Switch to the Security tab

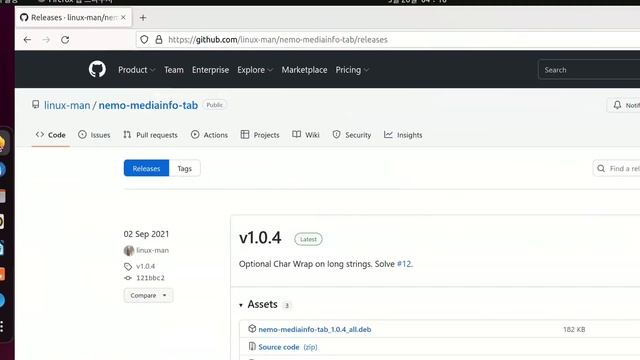pyautogui.click(x=352, y=135)
